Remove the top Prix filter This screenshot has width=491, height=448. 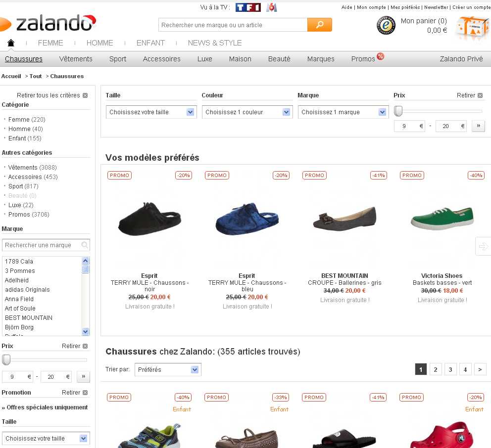(480, 95)
